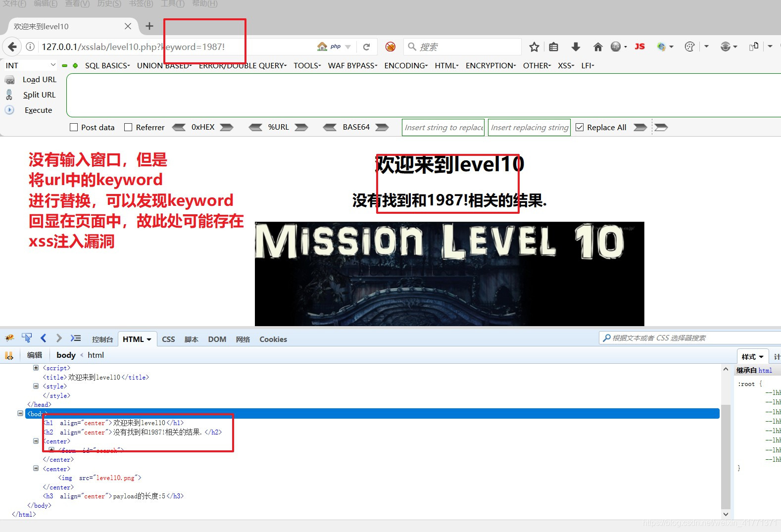Click BASE64 encode right arrow

click(x=382, y=127)
